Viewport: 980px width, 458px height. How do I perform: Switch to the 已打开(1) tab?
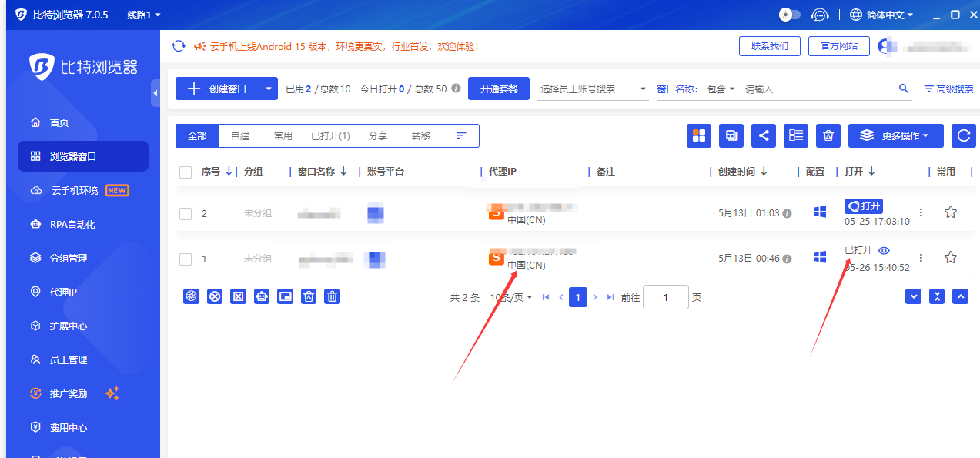(330, 135)
